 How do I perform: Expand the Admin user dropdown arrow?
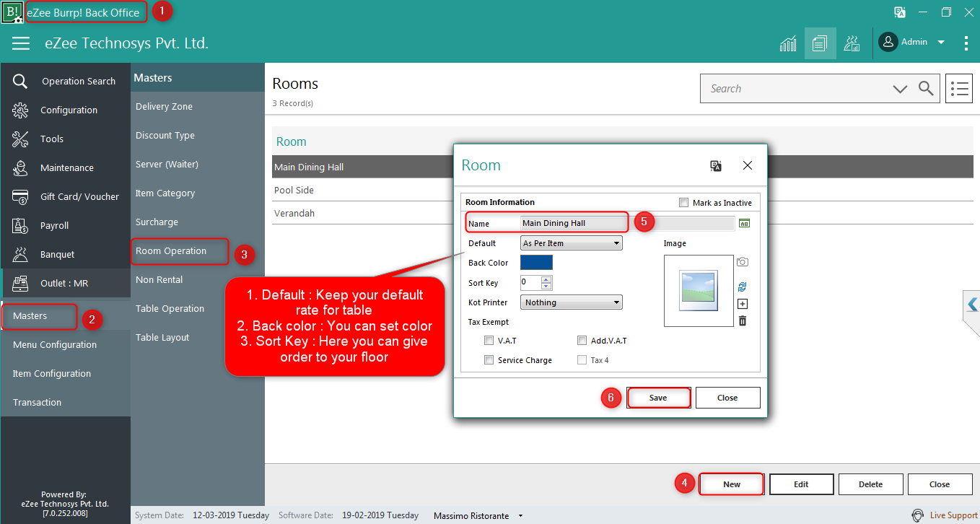coord(941,43)
